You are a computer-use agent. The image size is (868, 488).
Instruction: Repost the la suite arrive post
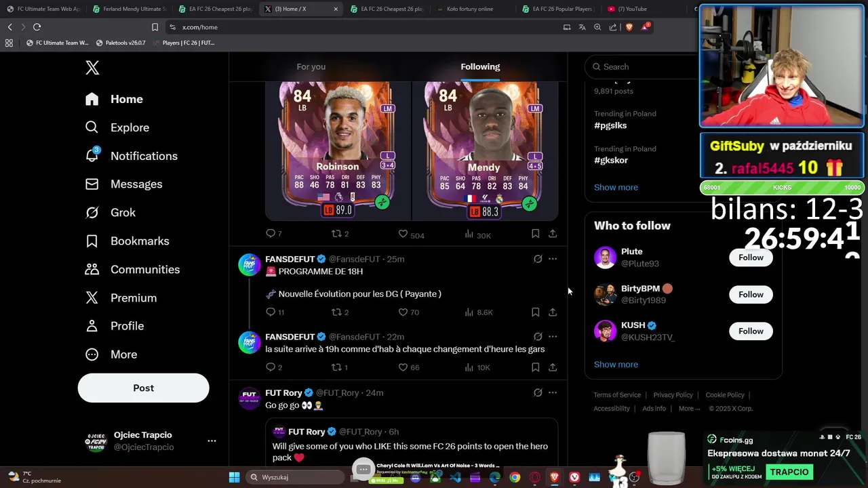[339, 367]
